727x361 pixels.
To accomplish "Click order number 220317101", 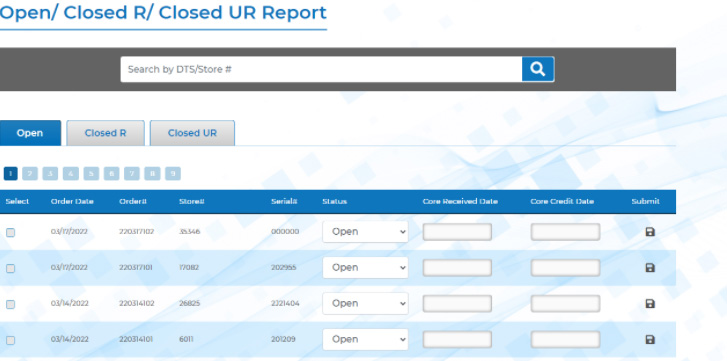I will click(x=136, y=267).
